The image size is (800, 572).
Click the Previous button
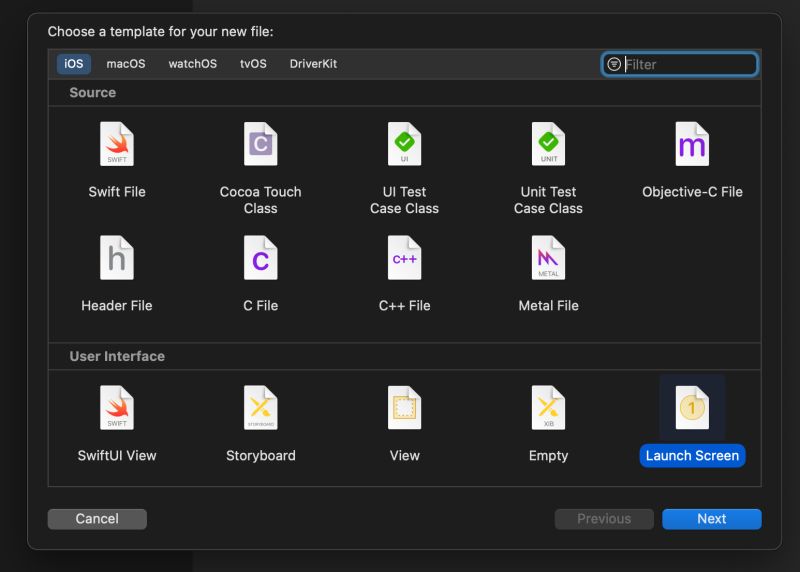[x=604, y=519]
